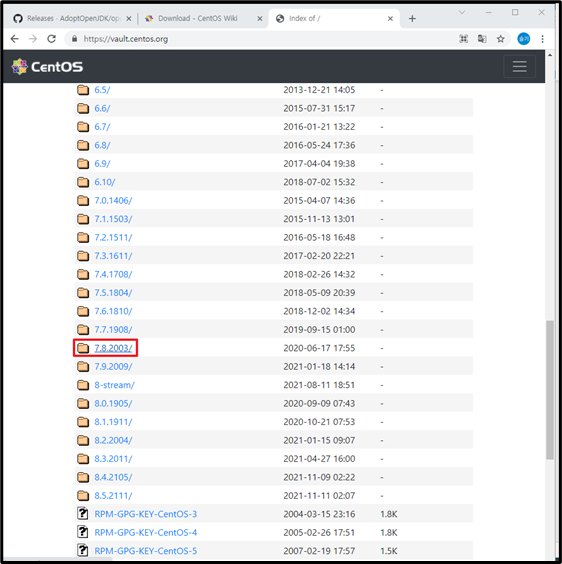Open the 7.5.1804/ link
562x564 pixels.
coord(113,293)
